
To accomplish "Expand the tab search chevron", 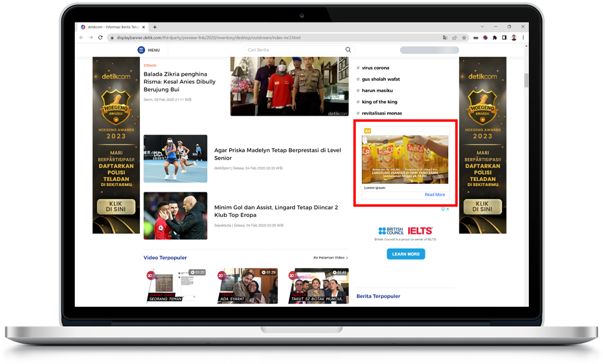I will click(x=482, y=27).
